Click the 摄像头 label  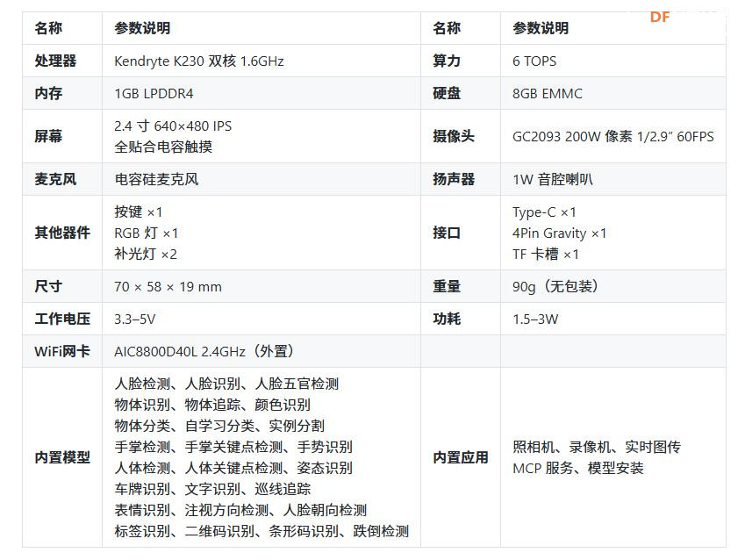pyautogui.click(x=454, y=136)
